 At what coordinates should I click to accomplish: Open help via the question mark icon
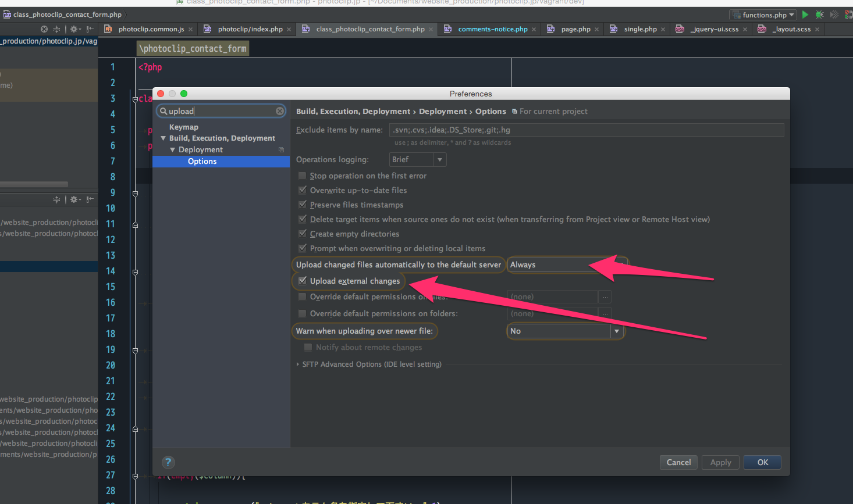pos(168,462)
